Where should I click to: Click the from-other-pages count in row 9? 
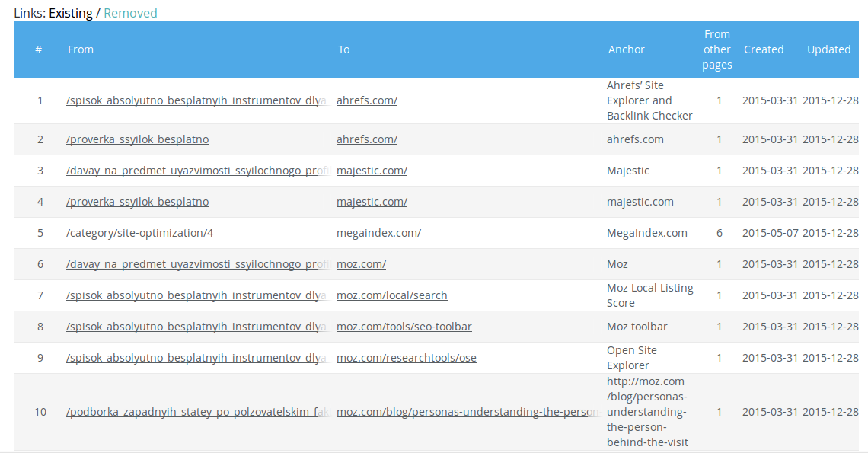pyautogui.click(x=719, y=358)
